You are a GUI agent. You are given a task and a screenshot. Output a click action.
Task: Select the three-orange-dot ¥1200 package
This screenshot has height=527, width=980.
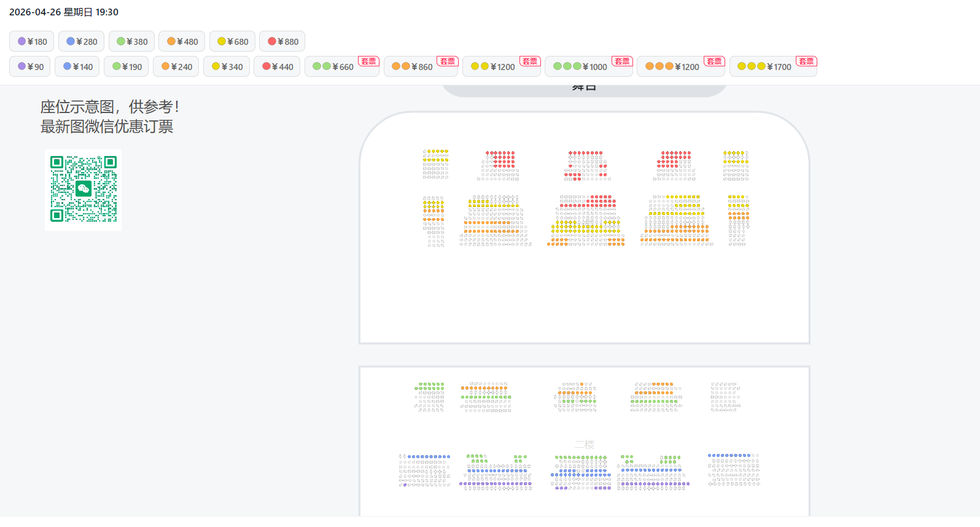(x=672, y=67)
